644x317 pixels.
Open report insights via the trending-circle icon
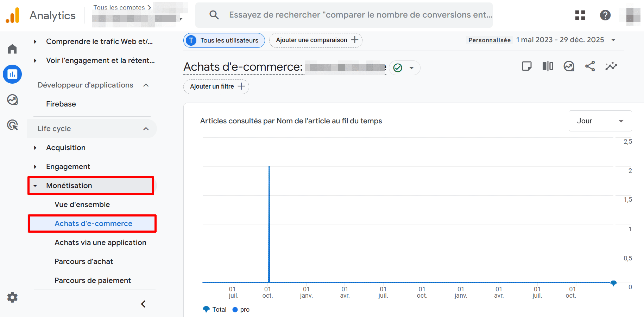(x=569, y=66)
